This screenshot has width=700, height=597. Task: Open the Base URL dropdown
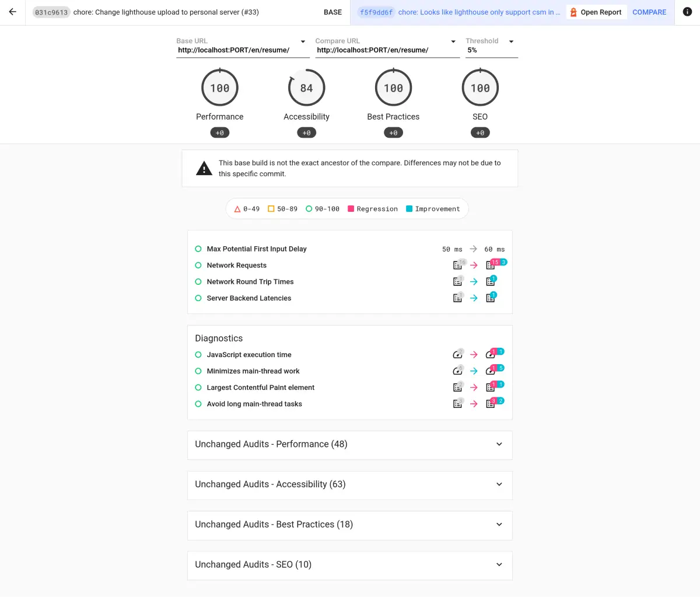243,46
